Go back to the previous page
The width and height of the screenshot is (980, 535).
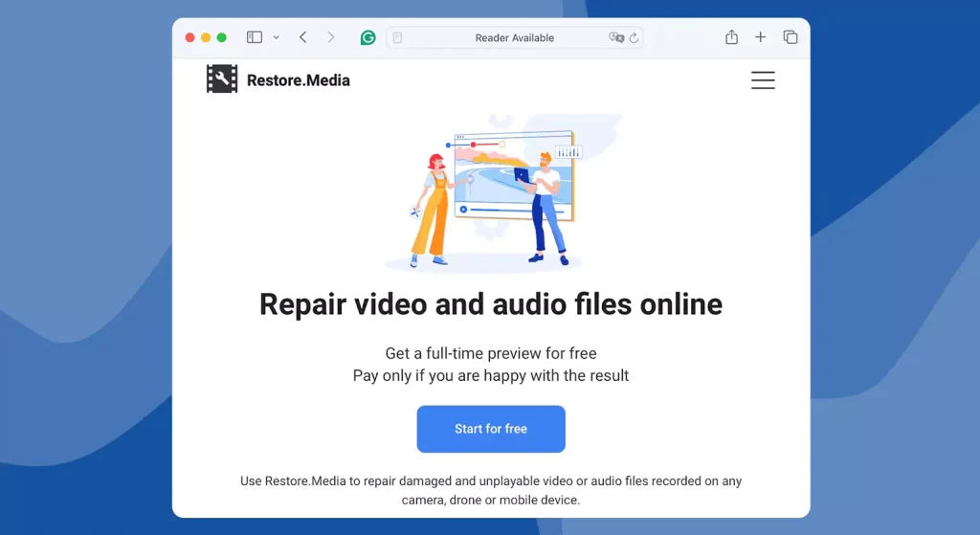[303, 37]
